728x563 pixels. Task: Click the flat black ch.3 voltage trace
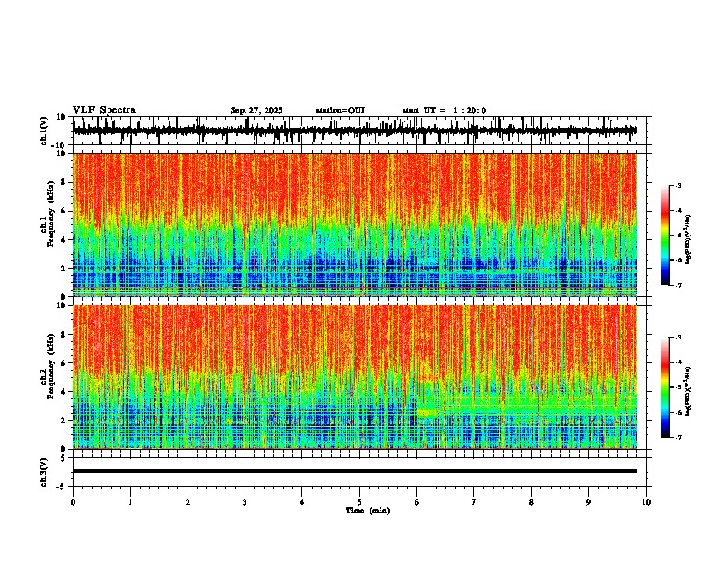[354, 471]
